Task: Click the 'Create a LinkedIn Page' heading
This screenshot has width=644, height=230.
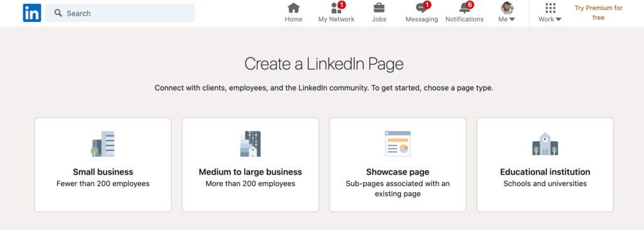Action: coord(324,64)
